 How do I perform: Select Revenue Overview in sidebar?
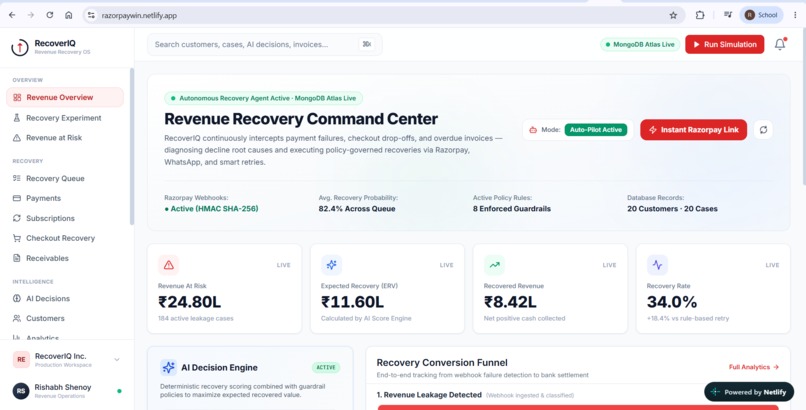65,98
